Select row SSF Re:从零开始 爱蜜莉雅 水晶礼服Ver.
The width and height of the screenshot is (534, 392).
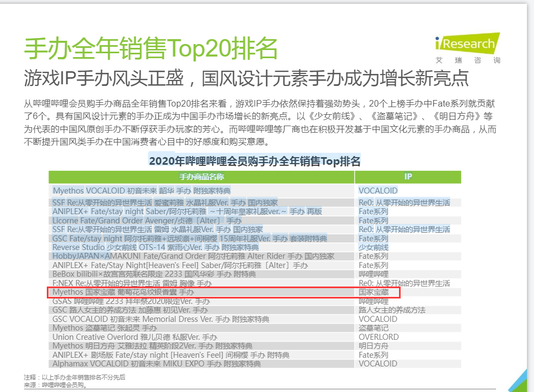pyautogui.click(x=255, y=202)
